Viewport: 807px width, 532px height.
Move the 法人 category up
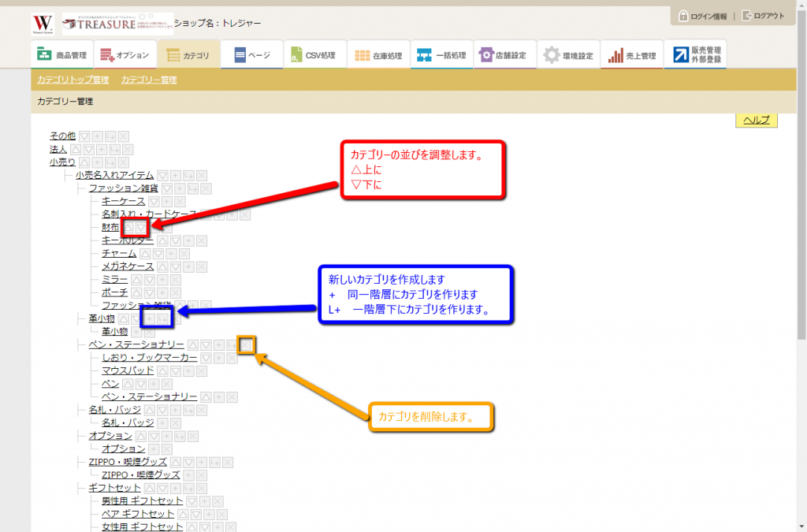pos(76,150)
